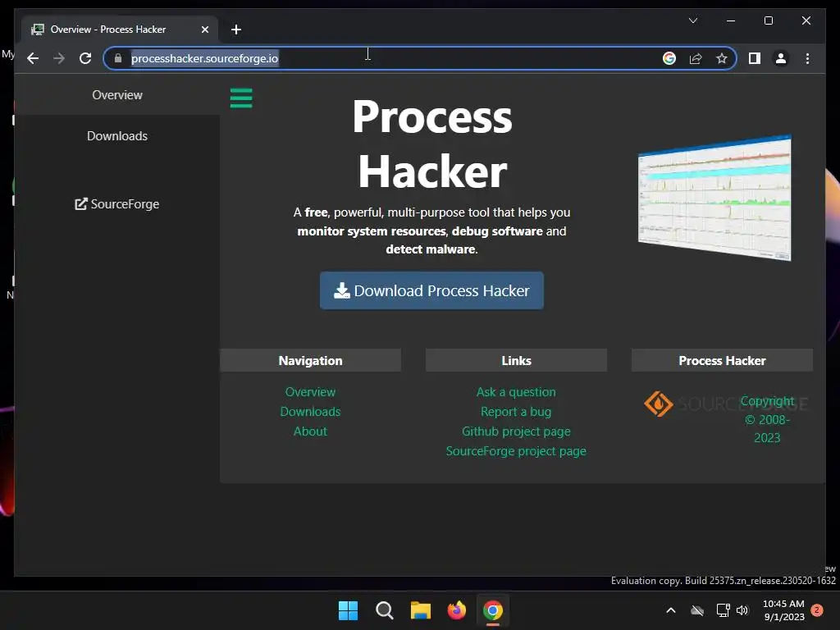Image resolution: width=840 pixels, height=630 pixels.
Task: Show hidden system tray icons
Action: (671, 610)
